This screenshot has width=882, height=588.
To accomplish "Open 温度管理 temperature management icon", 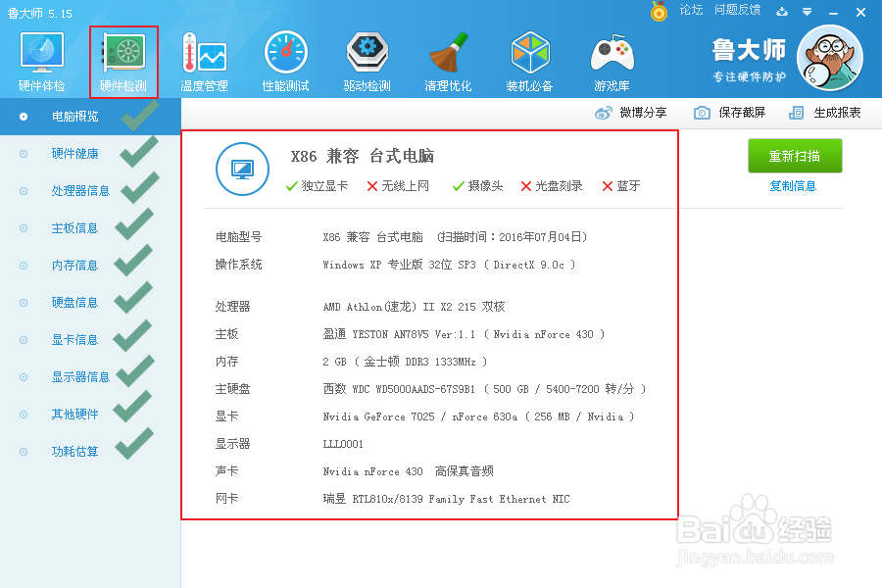I will click(204, 62).
